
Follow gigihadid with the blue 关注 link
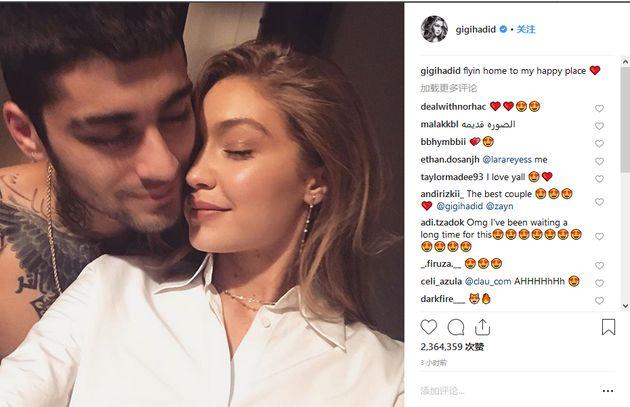pos(526,29)
